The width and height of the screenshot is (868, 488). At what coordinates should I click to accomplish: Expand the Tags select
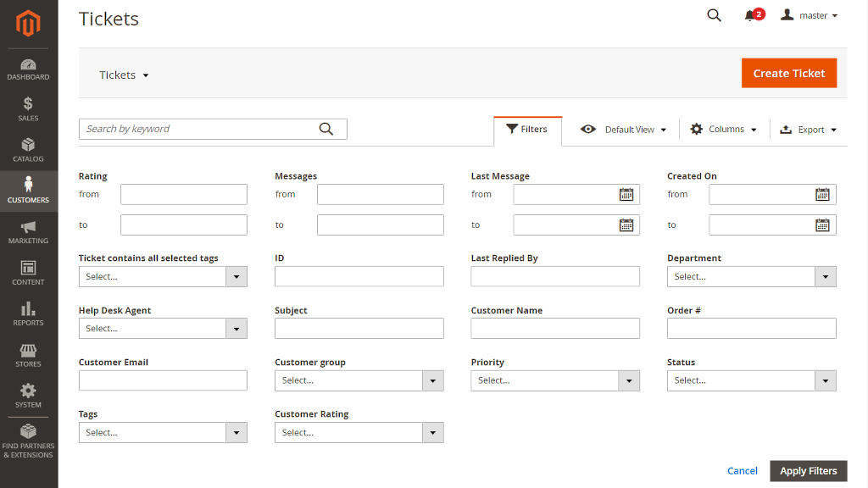tap(163, 433)
